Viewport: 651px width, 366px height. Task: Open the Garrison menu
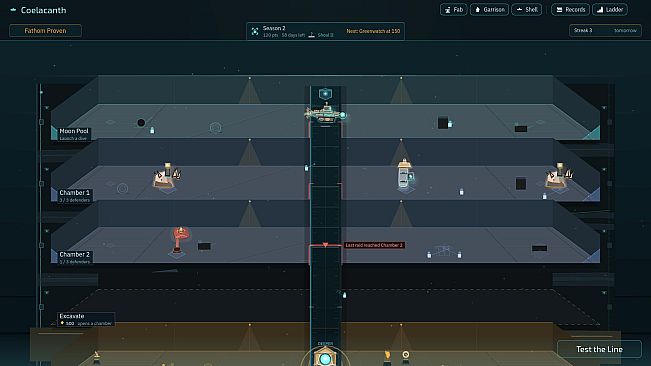click(x=489, y=10)
